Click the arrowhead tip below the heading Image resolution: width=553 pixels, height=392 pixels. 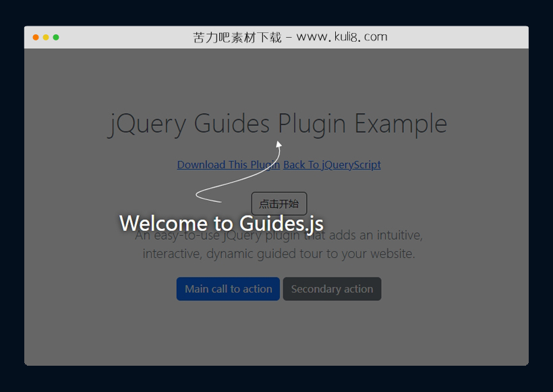pyautogui.click(x=279, y=143)
